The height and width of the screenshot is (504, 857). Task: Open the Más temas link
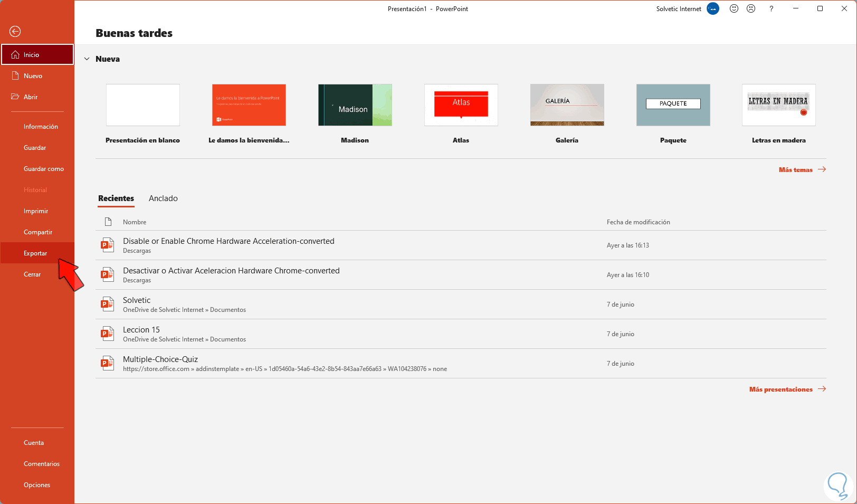tap(796, 170)
